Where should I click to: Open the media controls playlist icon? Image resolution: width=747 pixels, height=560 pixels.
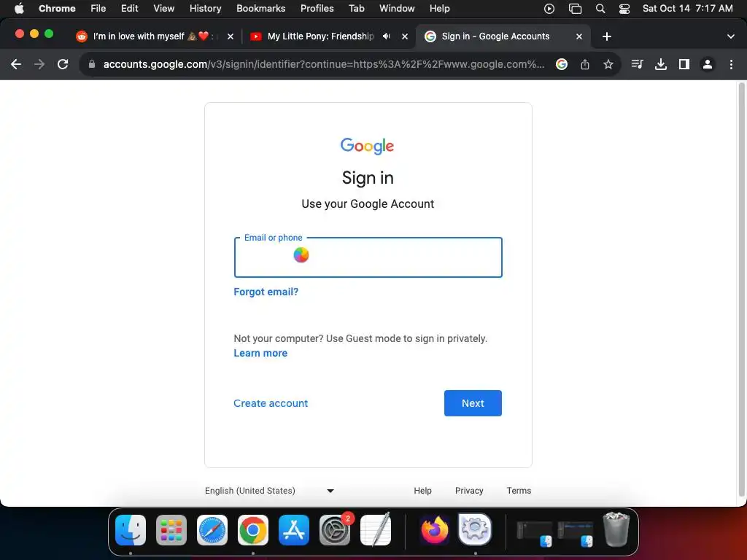tap(637, 64)
